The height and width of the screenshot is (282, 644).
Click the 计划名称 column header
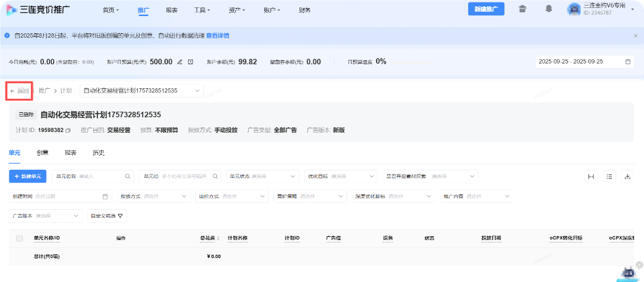pos(237,238)
